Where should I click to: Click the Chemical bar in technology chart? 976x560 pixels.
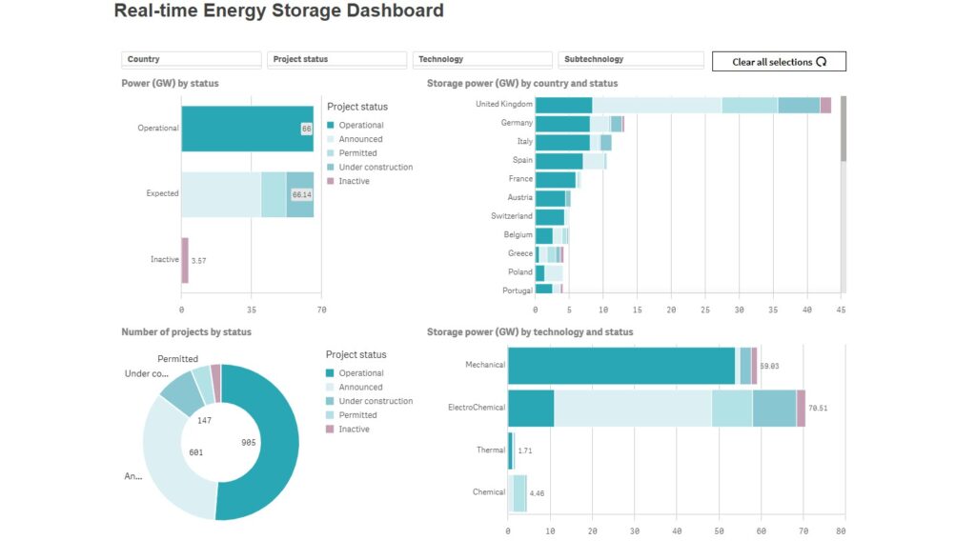tap(518, 493)
